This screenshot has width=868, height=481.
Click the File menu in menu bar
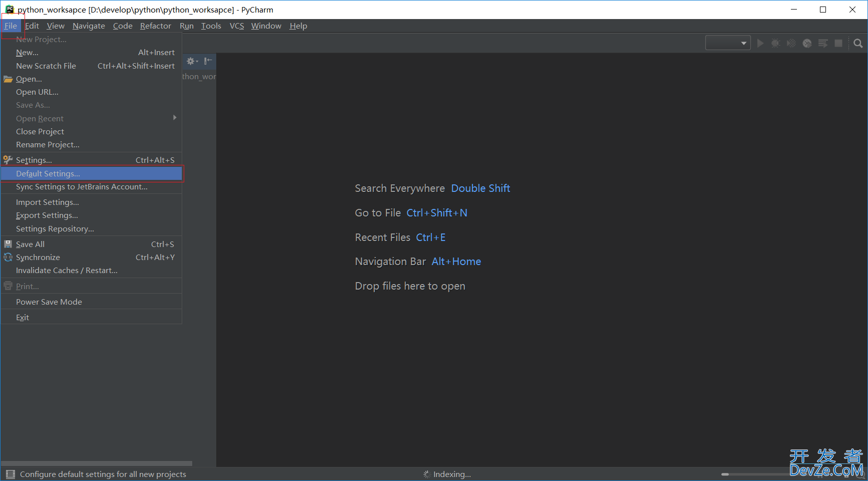click(x=11, y=26)
